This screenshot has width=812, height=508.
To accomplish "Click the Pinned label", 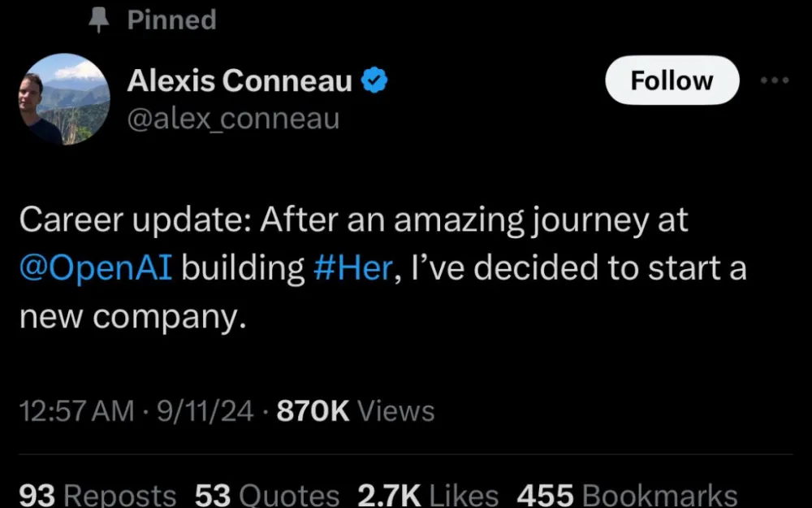I will point(171,20).
